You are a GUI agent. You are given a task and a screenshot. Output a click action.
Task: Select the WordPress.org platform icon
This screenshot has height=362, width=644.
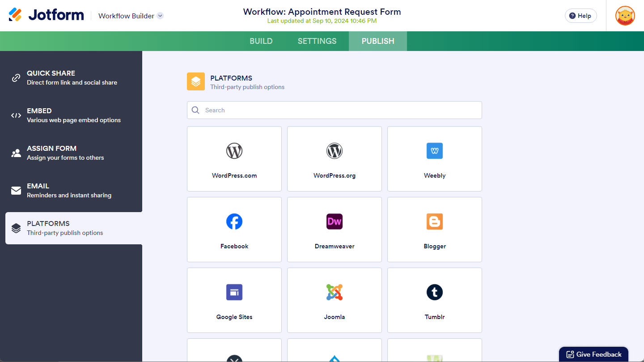335,151
